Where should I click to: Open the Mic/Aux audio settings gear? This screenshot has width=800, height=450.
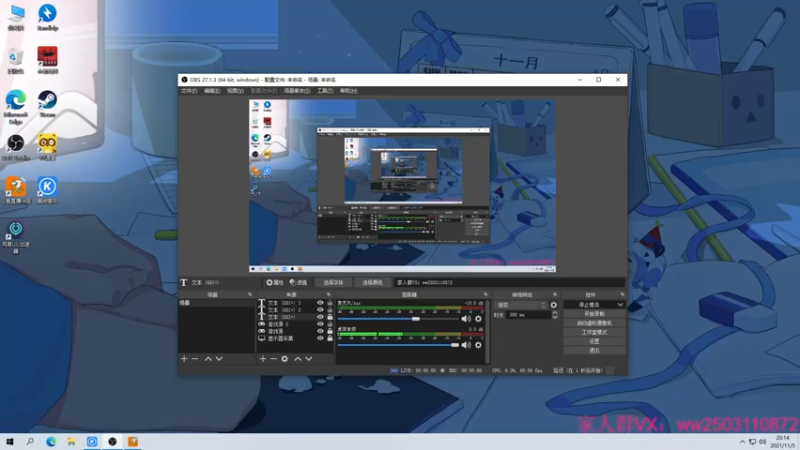[x=478, y=319]
